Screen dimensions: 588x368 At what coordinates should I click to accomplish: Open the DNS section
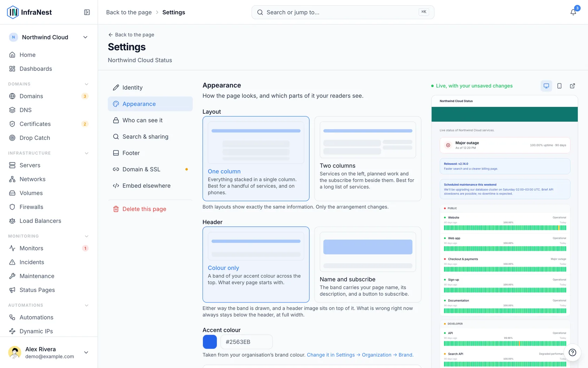pyautogui.click(x=49, y=110)
